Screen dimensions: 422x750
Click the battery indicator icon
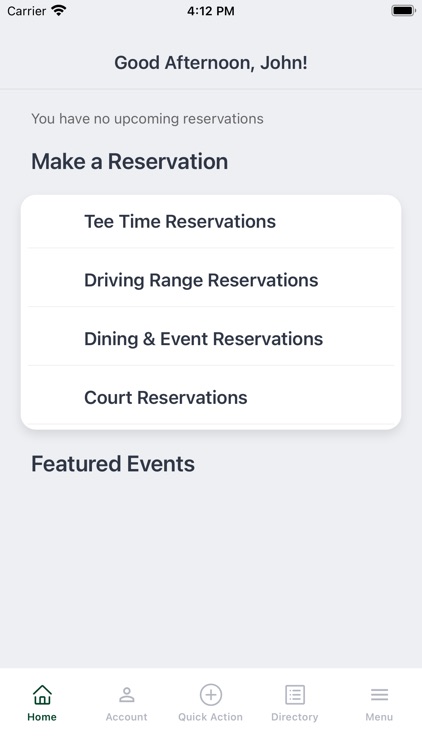[403, 11]
